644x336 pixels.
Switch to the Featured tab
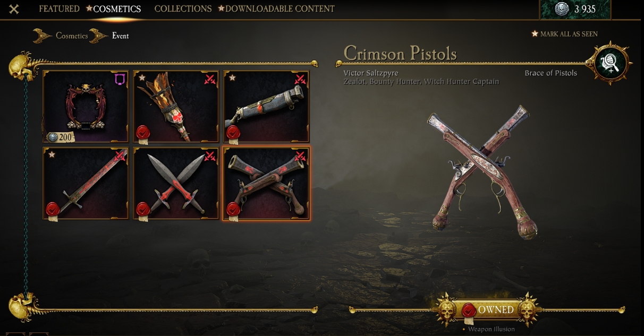[x=59, y=9]
